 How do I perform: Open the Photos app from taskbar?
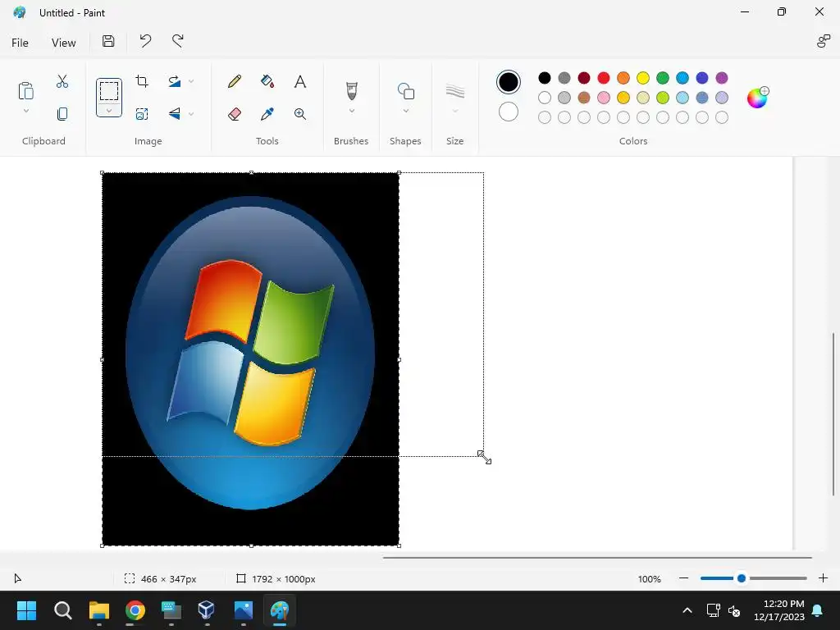[243, 610]
